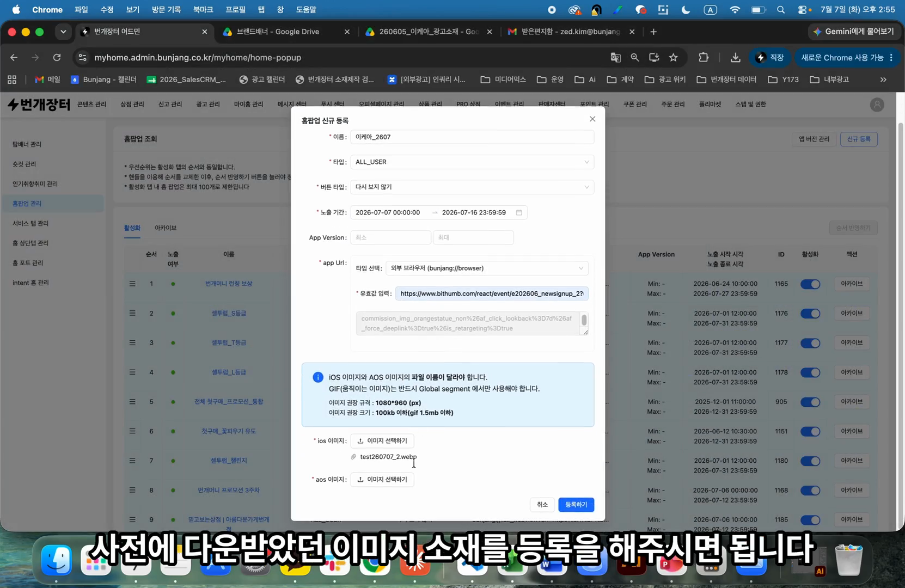
Task: Open 서비스 탭 관리 in sidebar
Action: point(30,223)
